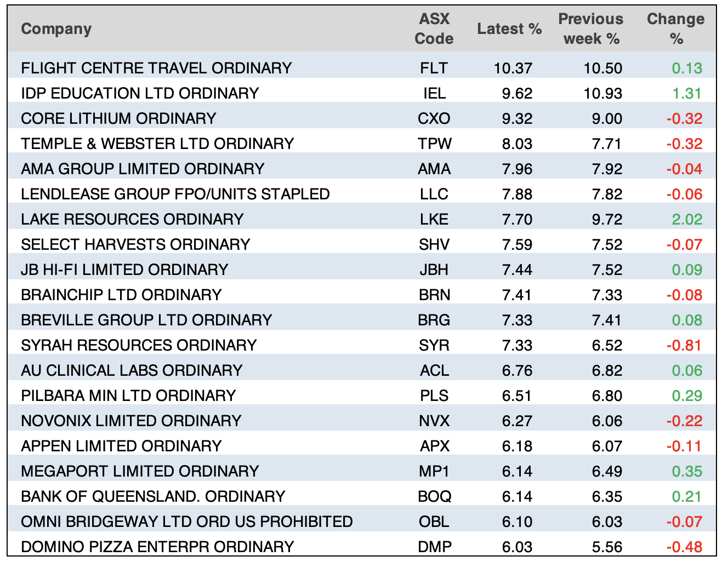Screen dimensions: 728x562
Task: Click the Latest % column header
Action: (509, 29)
